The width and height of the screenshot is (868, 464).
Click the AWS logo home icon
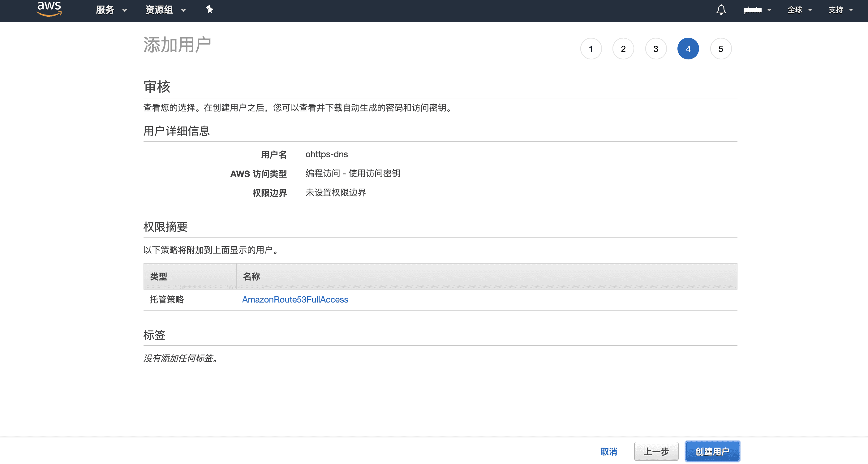(x=49, y=9)
